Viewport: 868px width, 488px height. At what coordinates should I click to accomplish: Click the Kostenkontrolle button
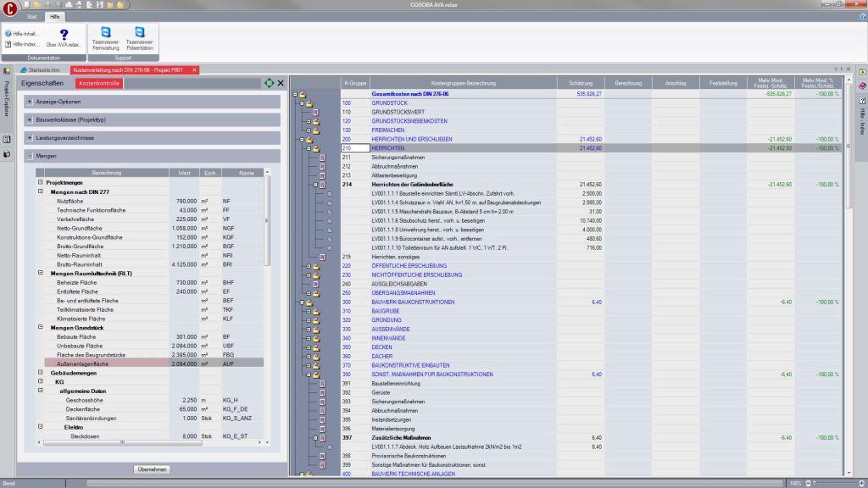(100, 84)
